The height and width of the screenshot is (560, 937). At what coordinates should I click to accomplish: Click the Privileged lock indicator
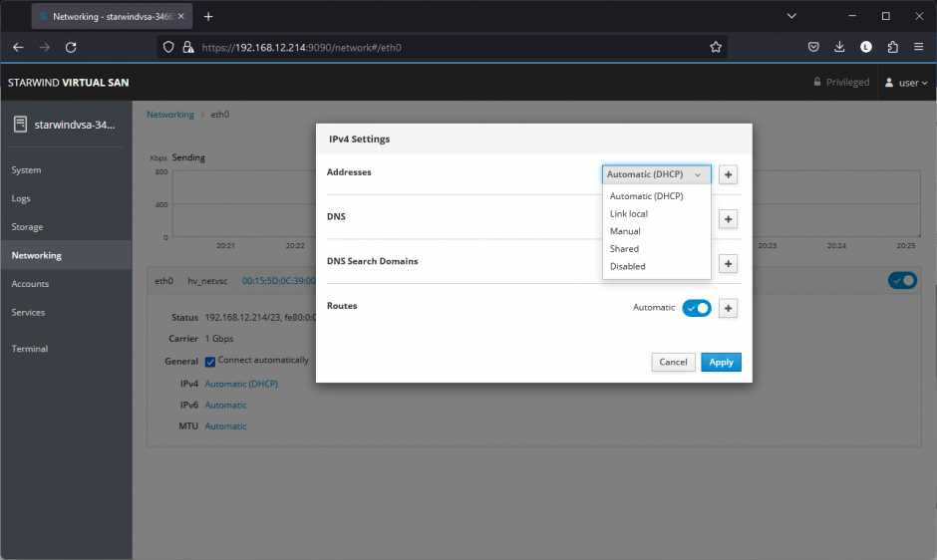(841, 83)
